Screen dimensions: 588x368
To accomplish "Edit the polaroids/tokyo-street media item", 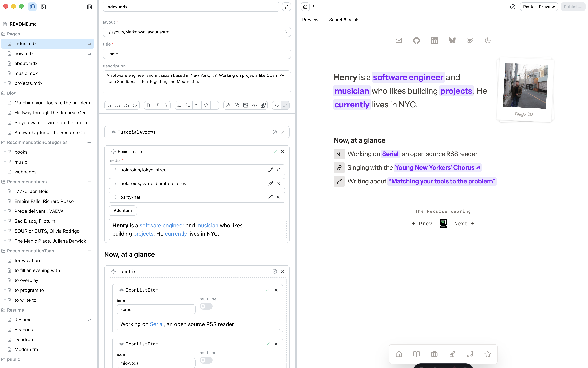I will 270,170.
